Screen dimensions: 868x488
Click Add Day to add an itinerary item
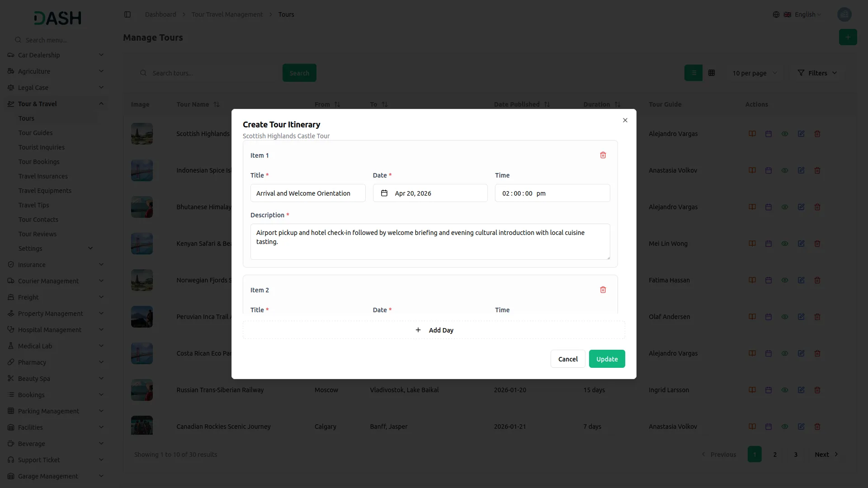[x=434, y=330]
